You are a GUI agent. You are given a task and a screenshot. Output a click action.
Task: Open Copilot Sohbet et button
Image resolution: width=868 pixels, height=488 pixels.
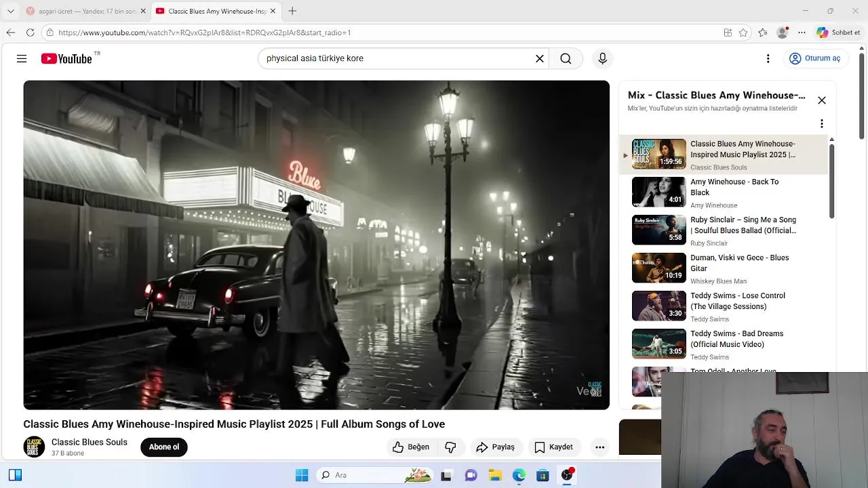pyautogui.click(x=839, y=33)
